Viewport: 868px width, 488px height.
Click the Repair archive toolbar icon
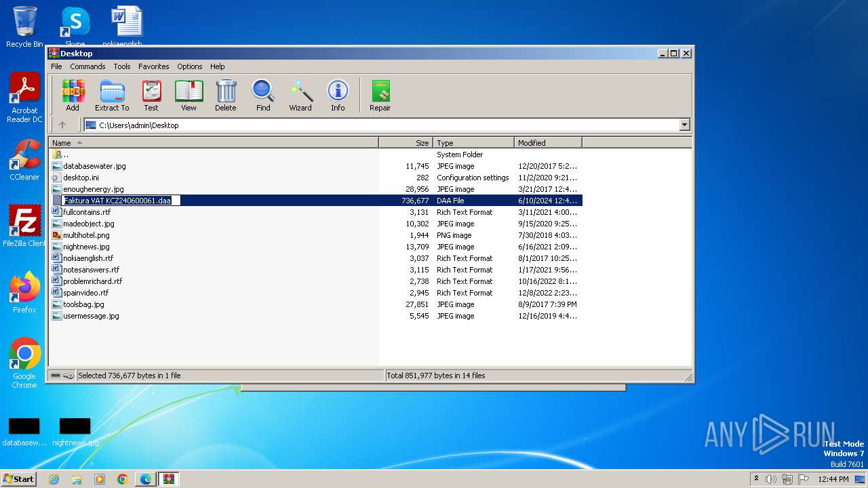[x=380, y=95]
